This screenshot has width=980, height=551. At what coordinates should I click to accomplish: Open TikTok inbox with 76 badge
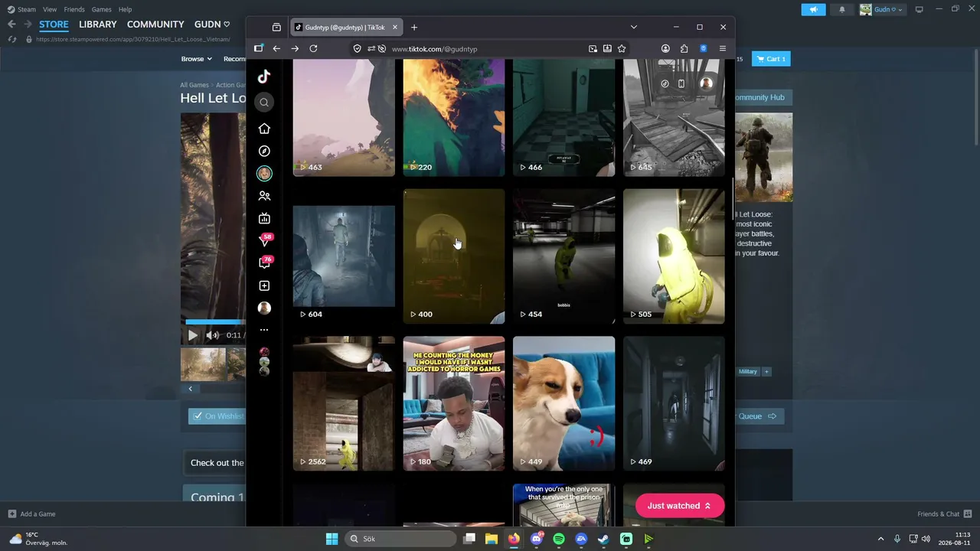click(265, 262)
